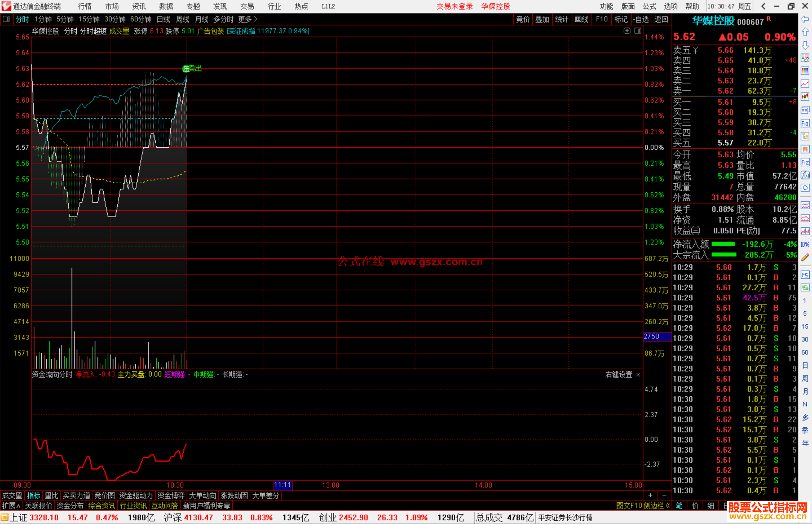Click the quote list grid sidebar icon
Screen dimensions: 812x524
(805, 71)
